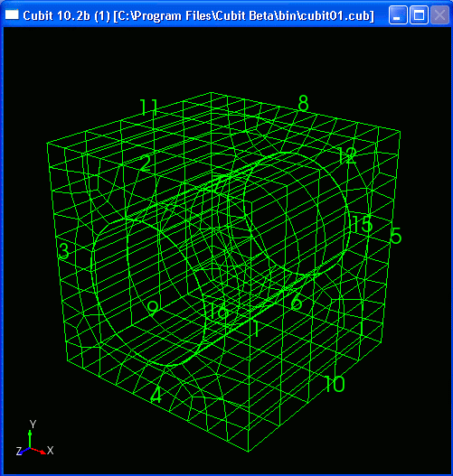Click mesh label 1 below center
The width and height of the screenshot is (453, 476).
[x=257, y=329]
